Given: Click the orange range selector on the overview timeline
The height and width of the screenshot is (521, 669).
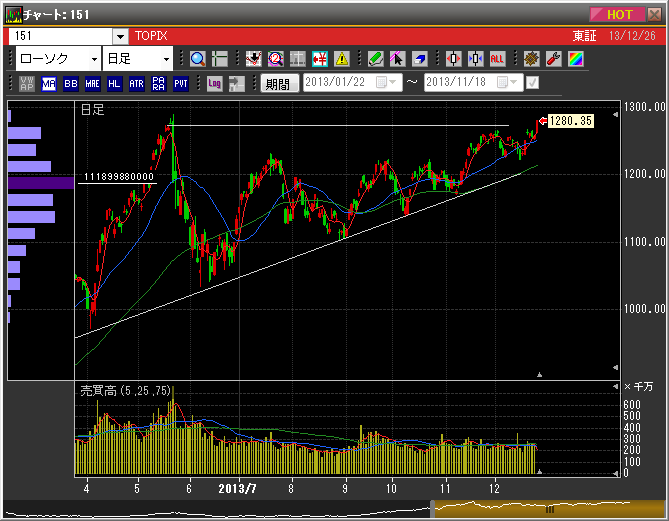Looking at the screenshot, I should point(548,509).
